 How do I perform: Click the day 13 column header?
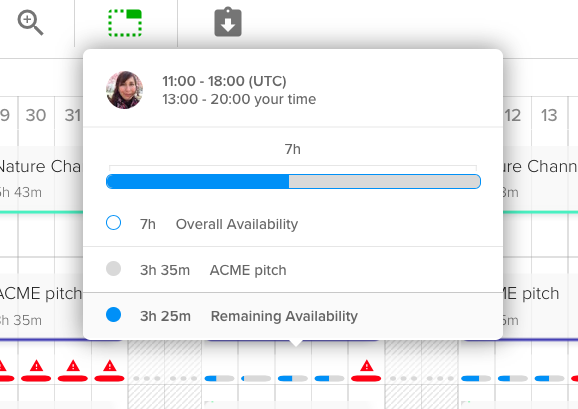549,115
